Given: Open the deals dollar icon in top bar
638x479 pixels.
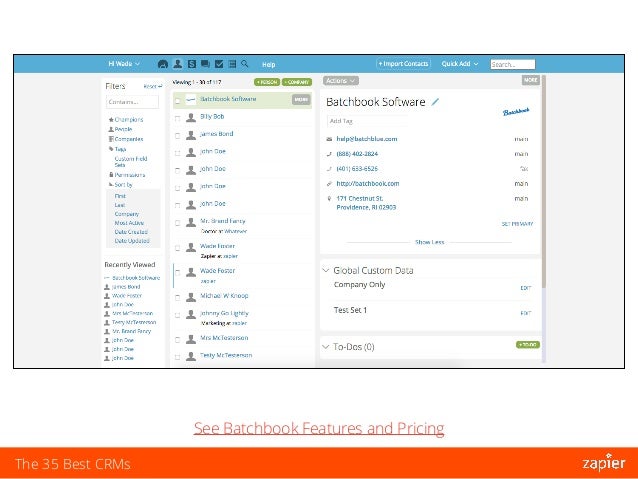Looking at the screenshot, I should (x=192, y=64).
